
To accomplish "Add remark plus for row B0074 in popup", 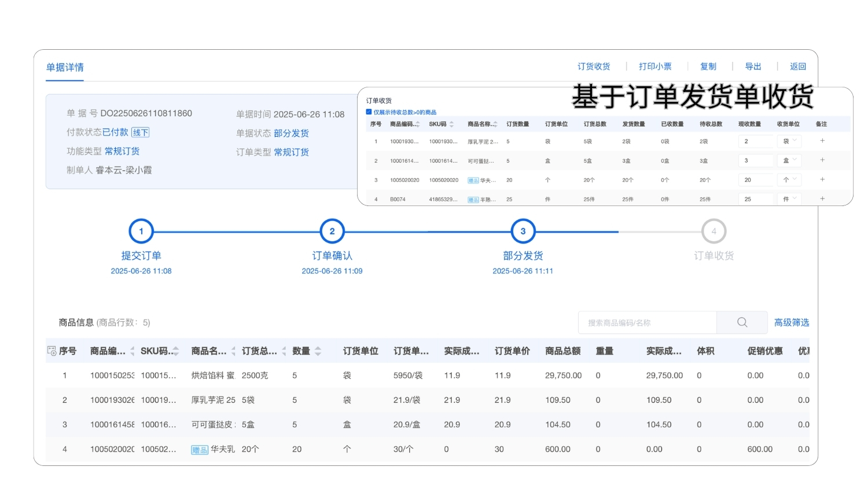I will (822, 199).
